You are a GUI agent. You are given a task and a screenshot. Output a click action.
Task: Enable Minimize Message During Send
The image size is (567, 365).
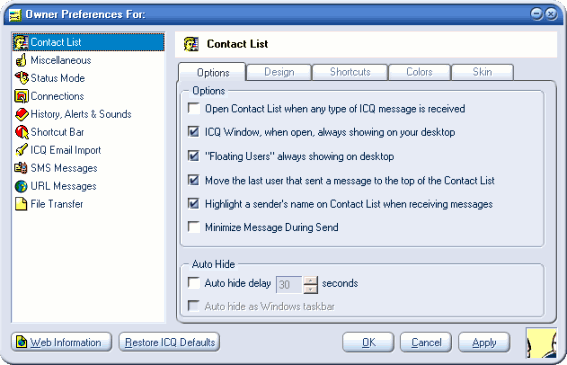(x=193, y=227)
